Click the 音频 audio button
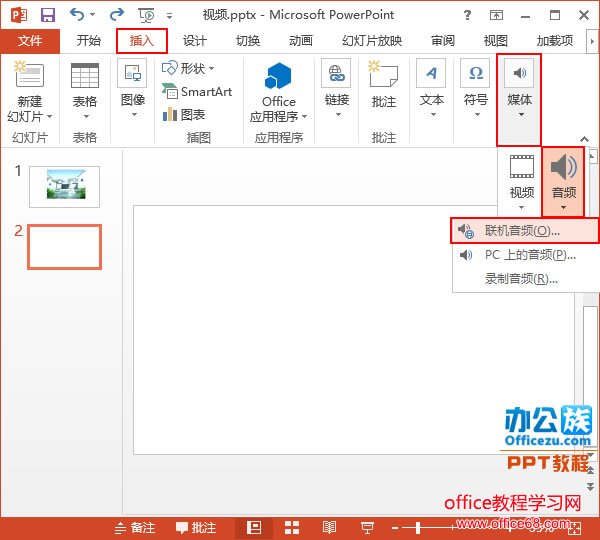The height and width of the screenshot is (540, 600). click(563, 182)
